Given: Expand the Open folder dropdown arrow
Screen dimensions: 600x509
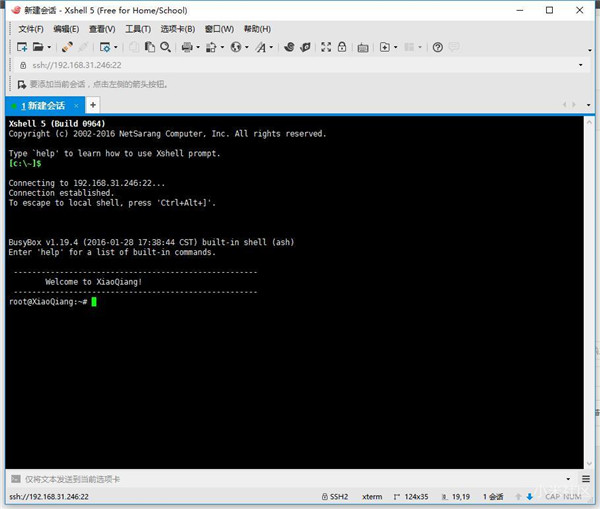Looking at the screenshot, I should [x=49, y=47].
